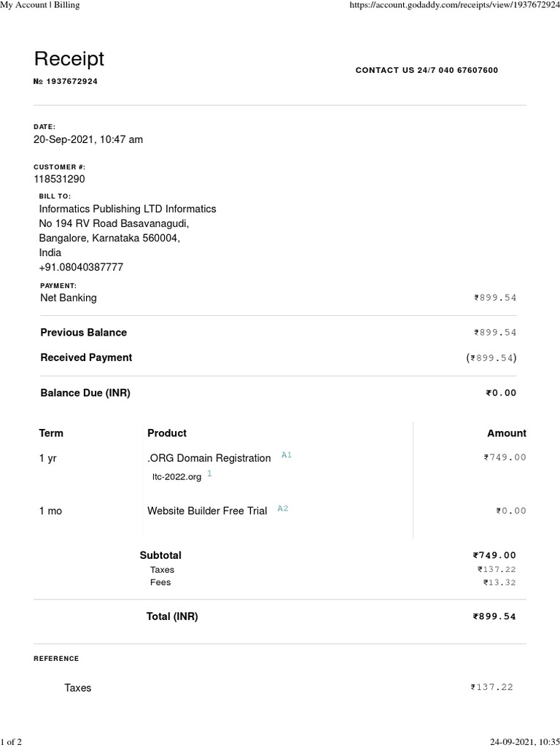Select the Website Builder Free Trial product
The image size is (560, 747).
click(207, 511)
